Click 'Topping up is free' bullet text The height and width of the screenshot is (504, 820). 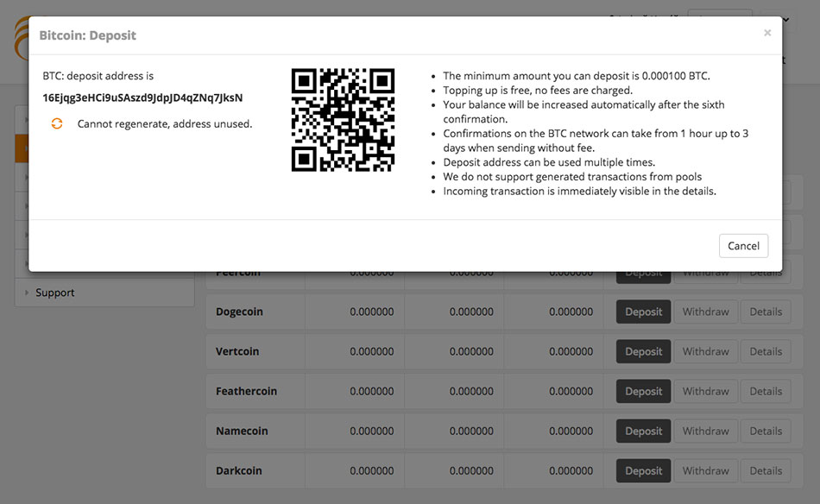(538, 91)
